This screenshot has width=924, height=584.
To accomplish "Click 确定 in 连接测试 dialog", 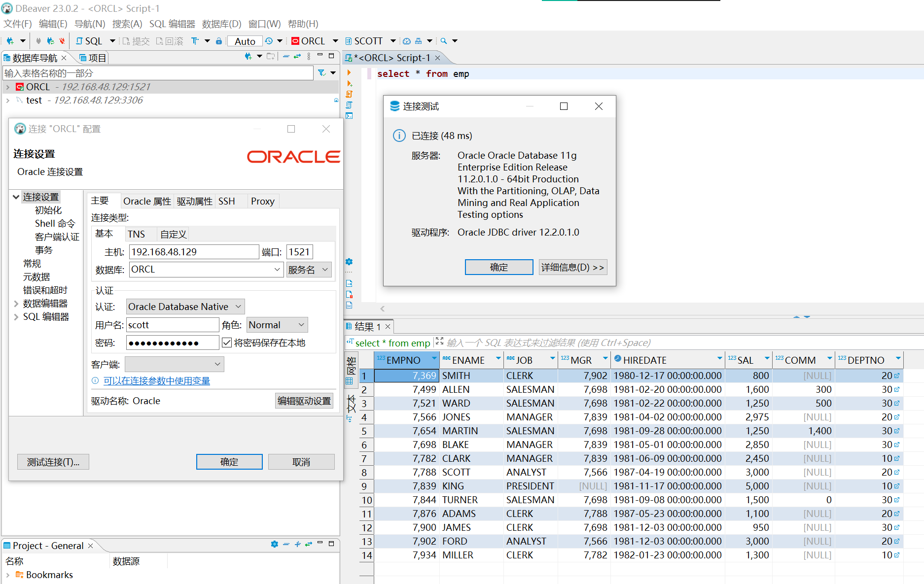I will (x=499, y=267).
